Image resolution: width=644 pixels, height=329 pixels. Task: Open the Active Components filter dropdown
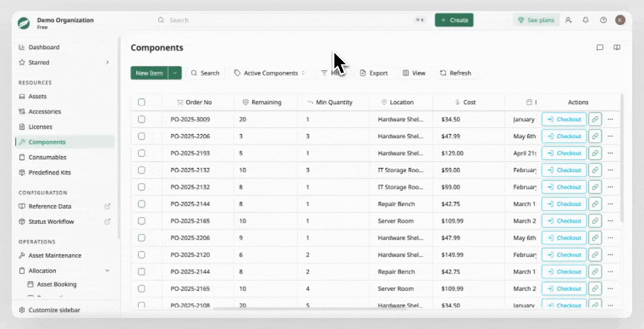(270, 73)
